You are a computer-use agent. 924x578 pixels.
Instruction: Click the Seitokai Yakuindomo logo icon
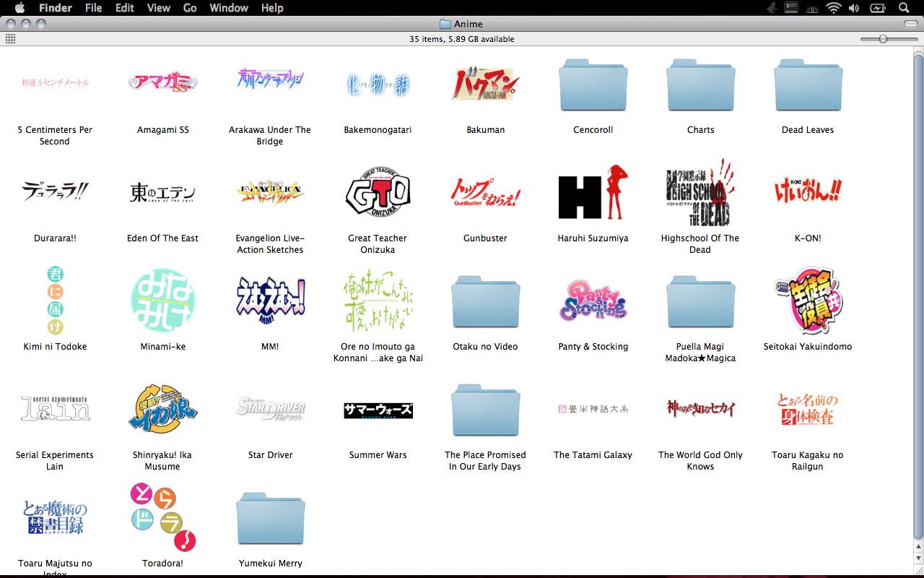[808, 301]
